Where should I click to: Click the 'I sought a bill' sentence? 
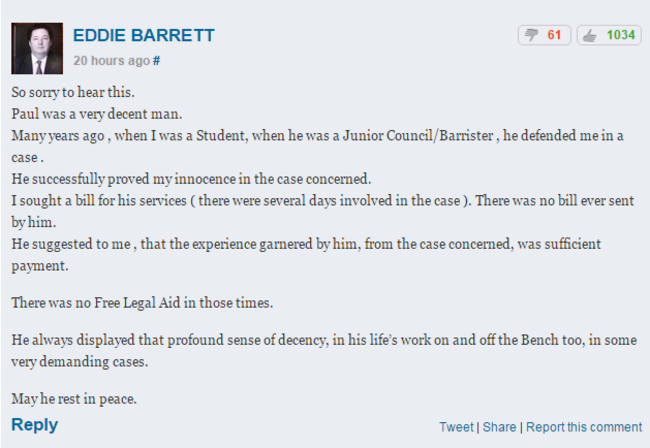point(323,211)
